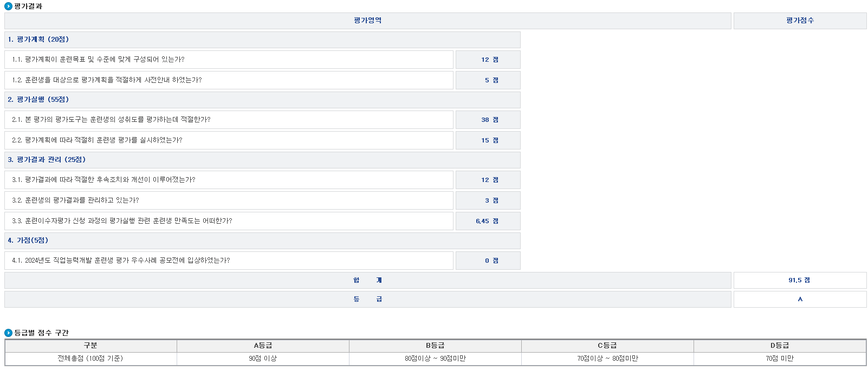The height and width of the screenshot is (370, 868).
Task: Click the 평가점수 column header
Action: [800, 21]
